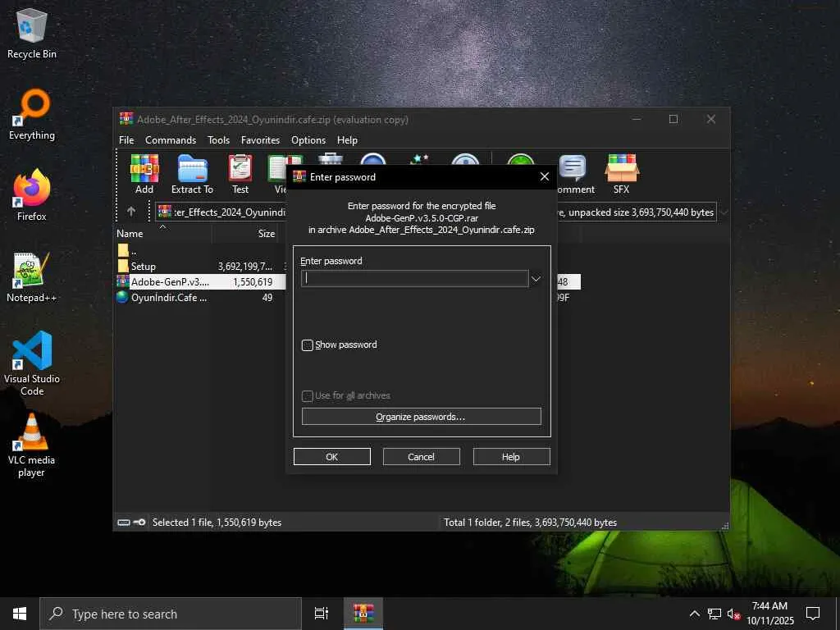Expand the Enter password dropdown arrow
840x630 pixels.
coord(535,279)
